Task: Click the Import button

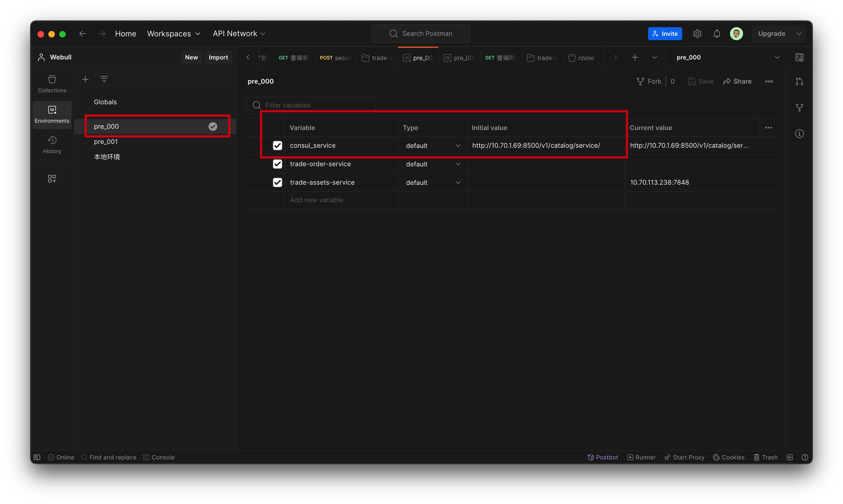Action: coord(218,57)
